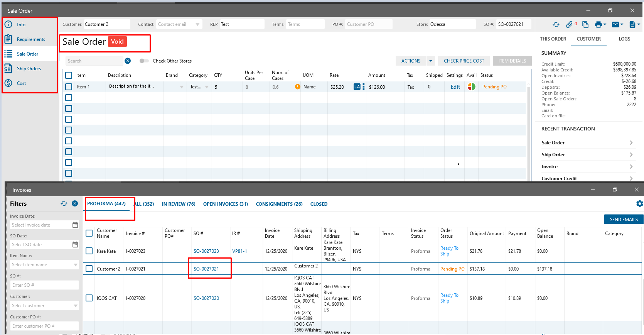This screenshot has height=335, width=644.
Task: Click the SO # filter input field
Action: [x=45, y=285]
